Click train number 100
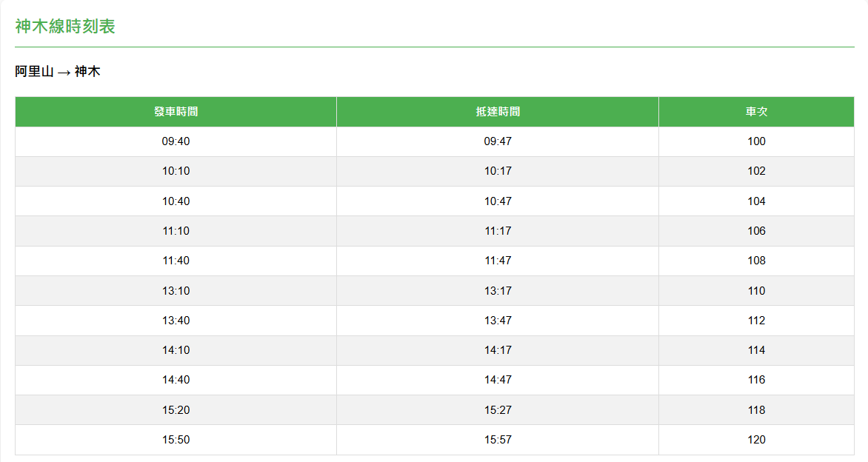 [x=756, y=141]
